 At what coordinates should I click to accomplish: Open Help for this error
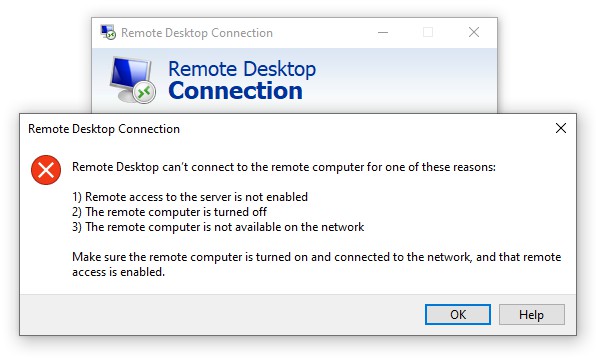point(531,315)
